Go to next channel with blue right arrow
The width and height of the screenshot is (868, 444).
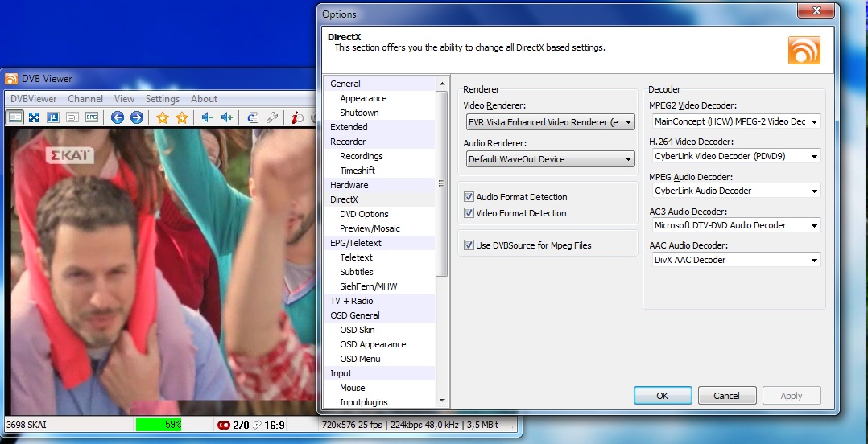pos(137,117)
